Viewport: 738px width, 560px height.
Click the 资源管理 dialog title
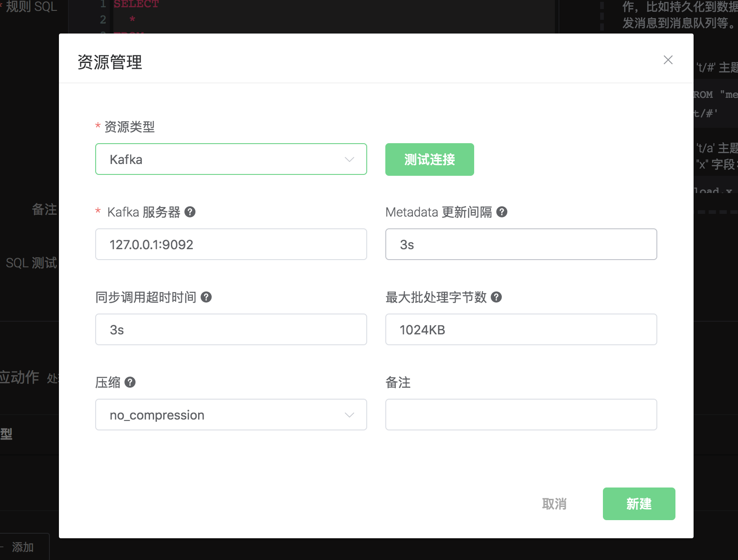tap(110, 62)
